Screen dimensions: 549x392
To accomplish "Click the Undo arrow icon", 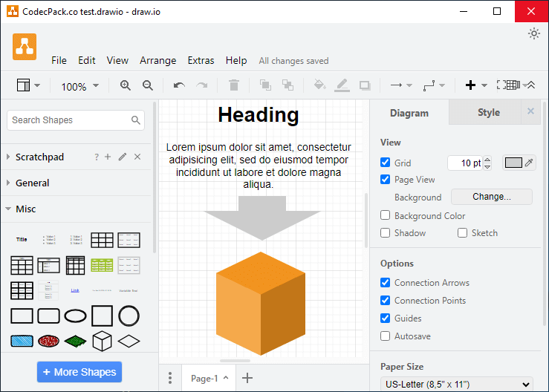I will pos(179,85).
